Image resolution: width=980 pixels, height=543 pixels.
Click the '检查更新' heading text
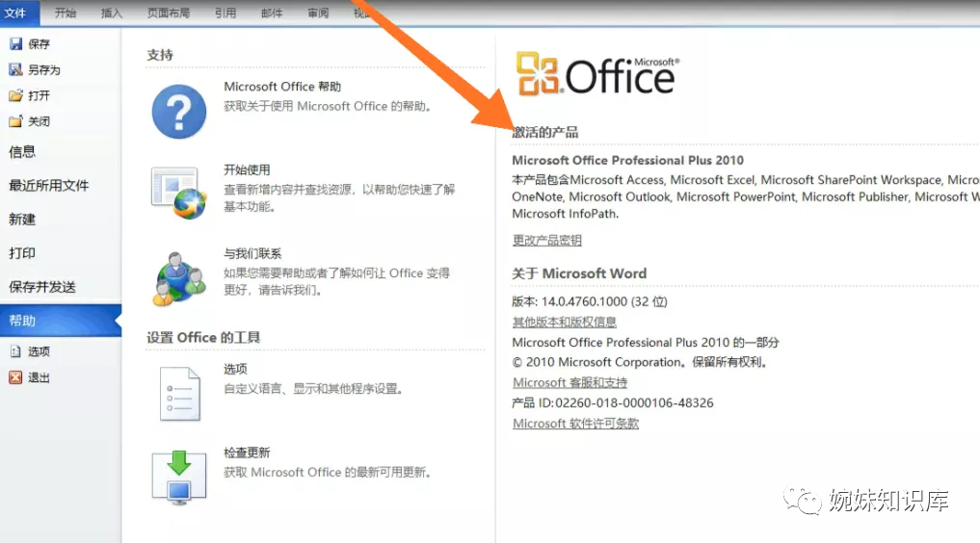(x=247, y=452)
